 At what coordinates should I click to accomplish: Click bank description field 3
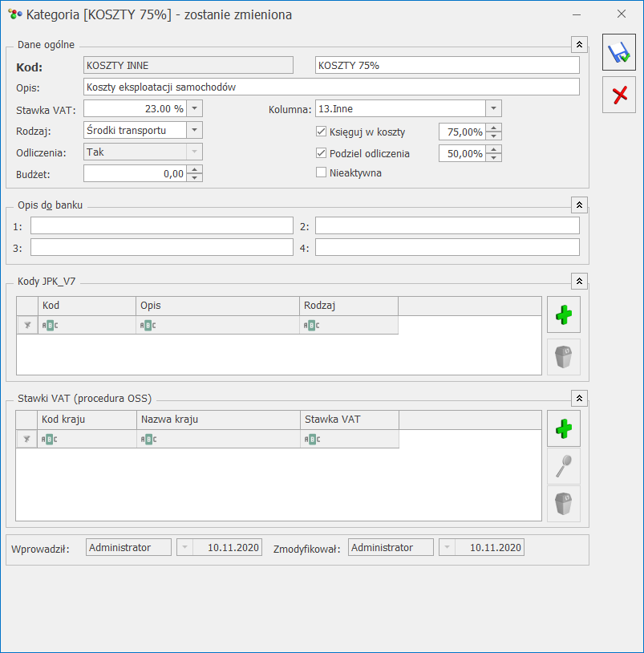point(162,247)
